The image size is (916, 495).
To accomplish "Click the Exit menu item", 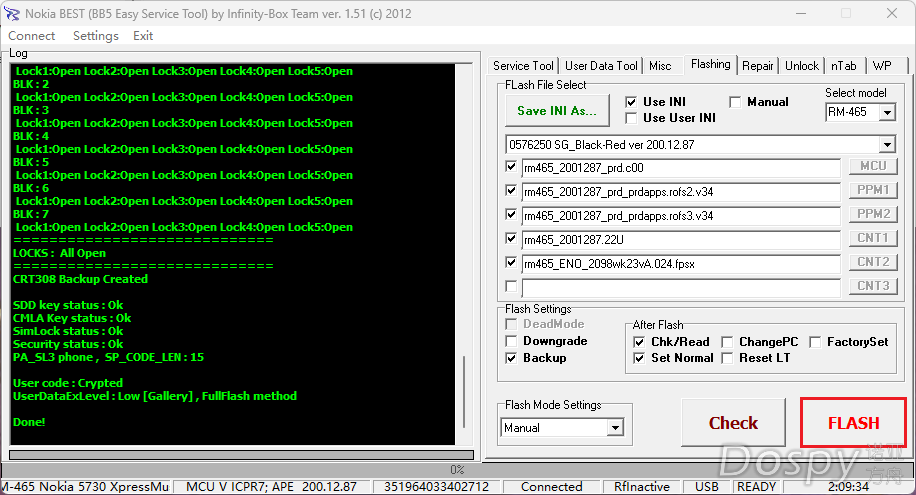I will (x=143, y=36).
